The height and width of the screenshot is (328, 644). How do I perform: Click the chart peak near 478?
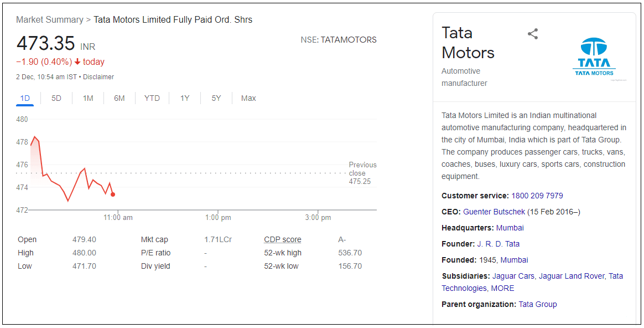coord(35,137)
